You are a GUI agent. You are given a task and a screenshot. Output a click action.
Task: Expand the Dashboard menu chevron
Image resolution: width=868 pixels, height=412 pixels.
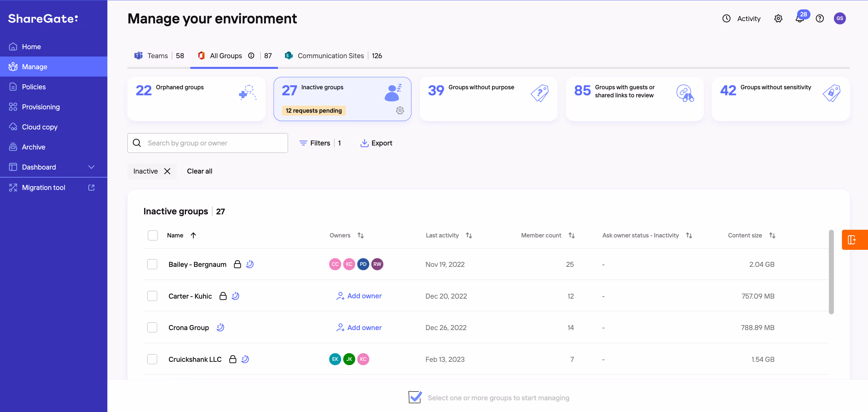coord(91,167)
